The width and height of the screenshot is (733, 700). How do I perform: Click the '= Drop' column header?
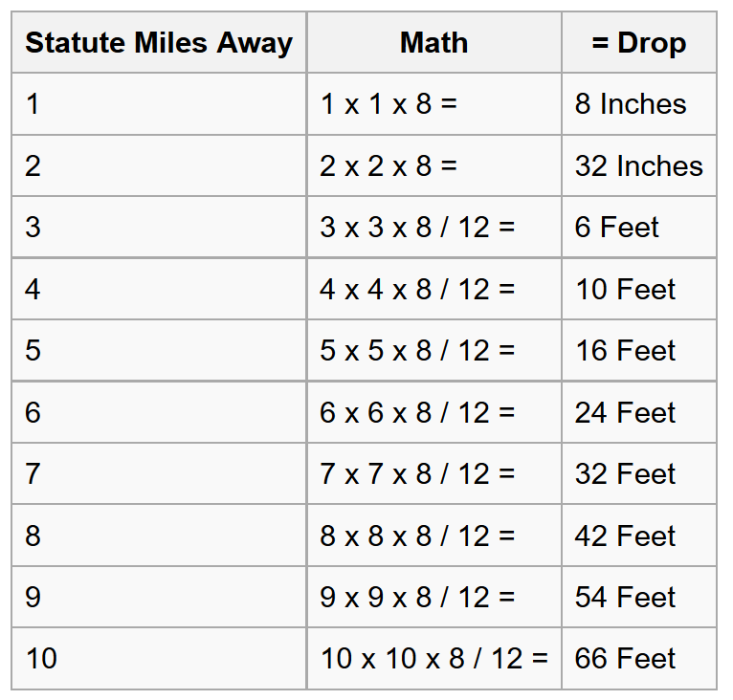pos(638,43)
